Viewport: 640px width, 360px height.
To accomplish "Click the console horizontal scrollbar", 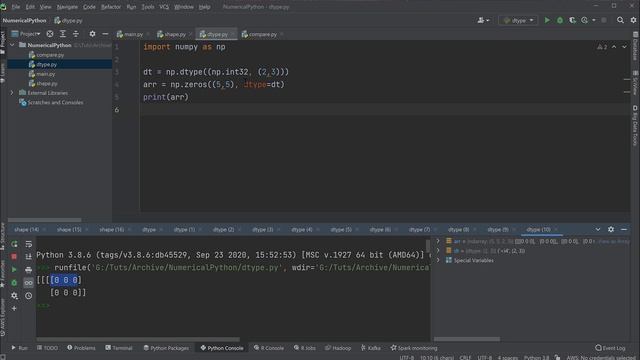I will tap(138, 339).
